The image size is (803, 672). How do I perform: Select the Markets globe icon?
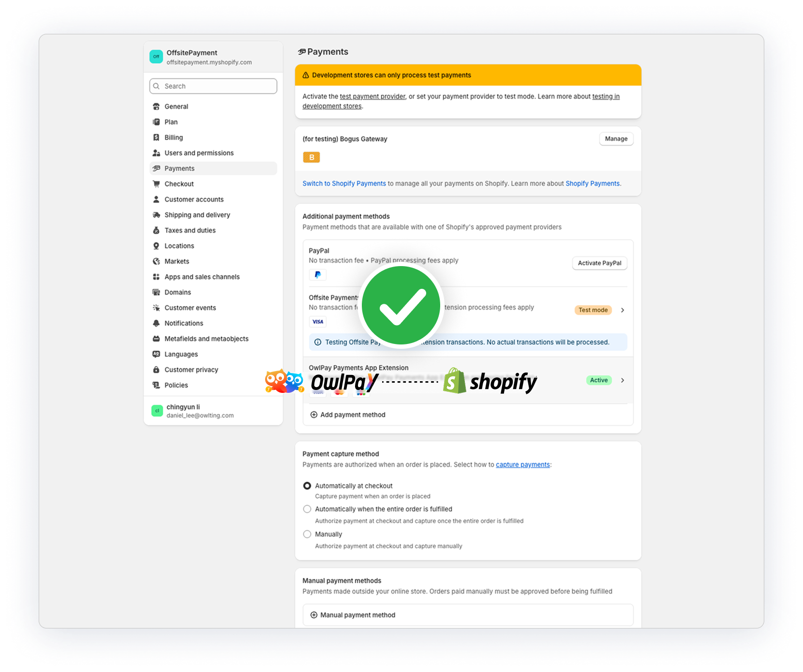click(x=156, y=261)
